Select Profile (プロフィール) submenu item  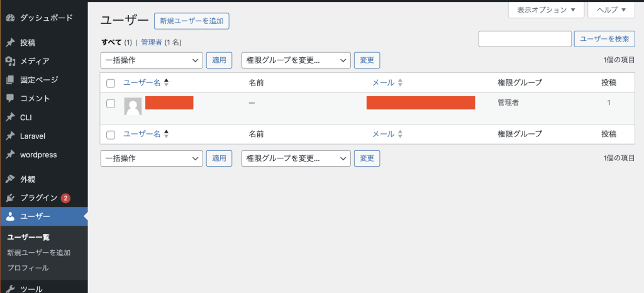28,268
